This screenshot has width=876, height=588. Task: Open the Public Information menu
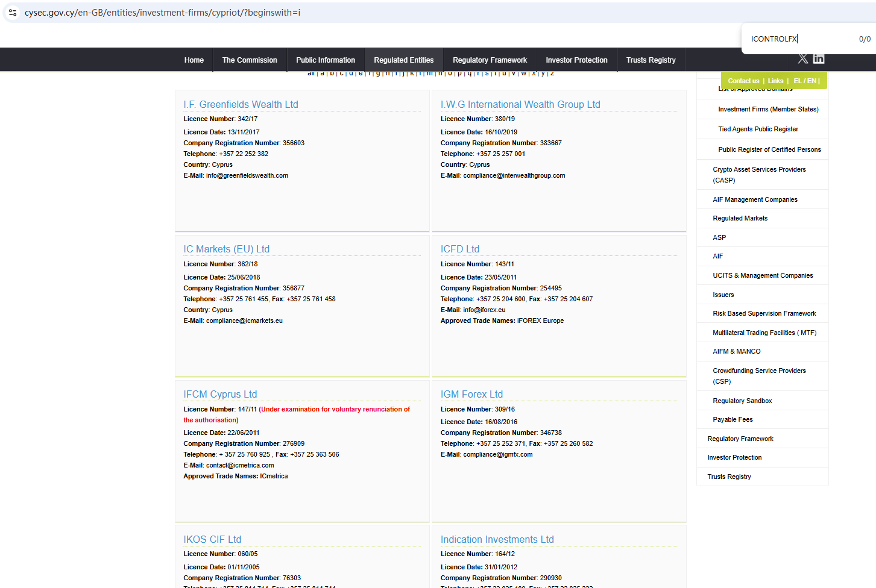click(325, 60)
